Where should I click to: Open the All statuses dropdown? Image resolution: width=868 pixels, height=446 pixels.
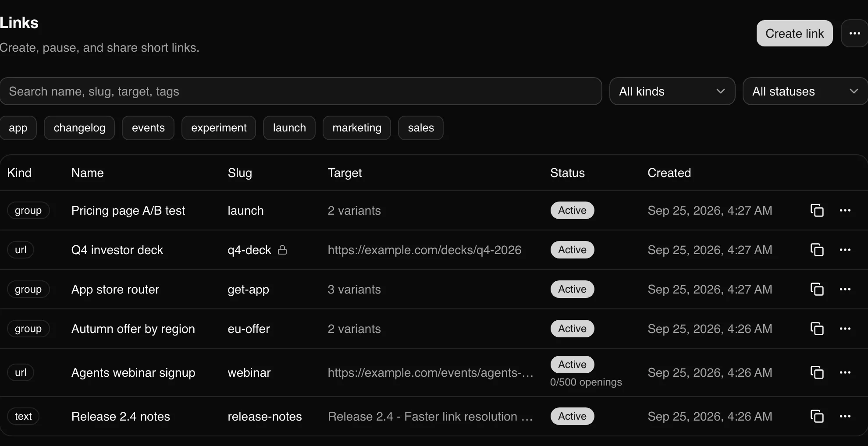click(x=805, y=91)
